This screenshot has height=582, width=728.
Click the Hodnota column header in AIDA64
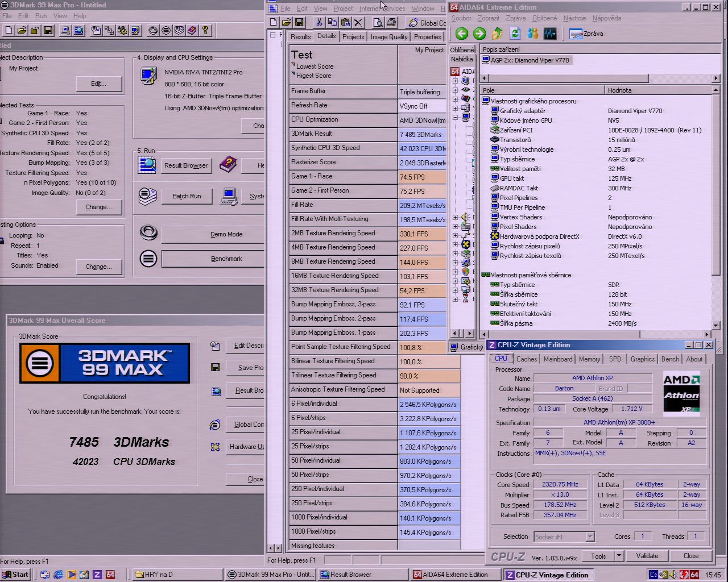[658, 90]
